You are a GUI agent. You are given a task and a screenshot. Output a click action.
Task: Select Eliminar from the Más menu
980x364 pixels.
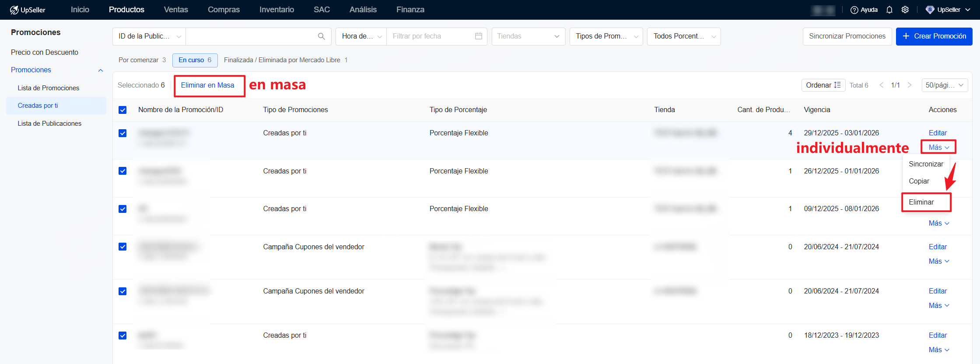(921, 202)
